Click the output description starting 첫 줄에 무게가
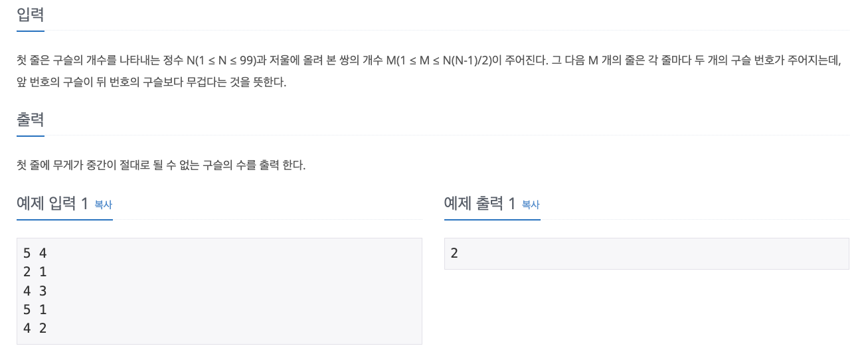Screen dimensions: 868x356 coord(161,165)
